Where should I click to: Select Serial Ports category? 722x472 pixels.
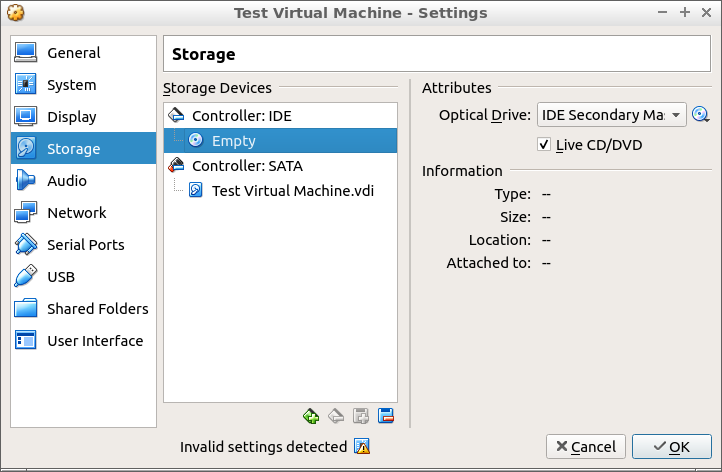tap(83, 245)
